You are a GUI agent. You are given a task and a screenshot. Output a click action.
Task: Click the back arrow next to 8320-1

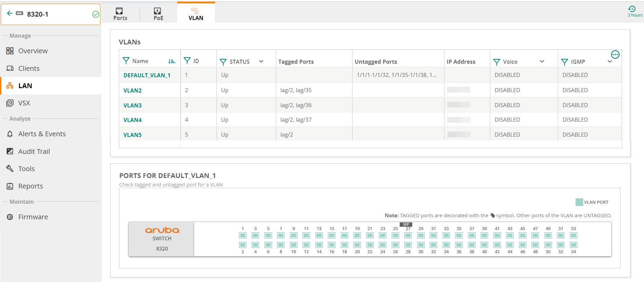[10, 14]
